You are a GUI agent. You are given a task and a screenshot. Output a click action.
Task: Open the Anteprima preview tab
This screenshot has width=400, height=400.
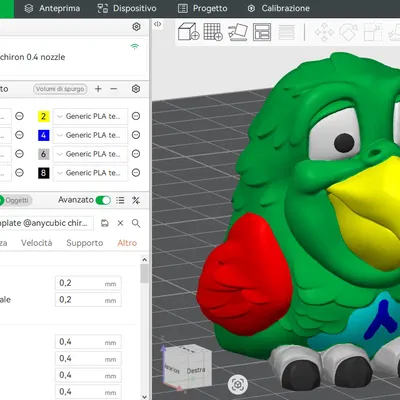tap(52, 8)
